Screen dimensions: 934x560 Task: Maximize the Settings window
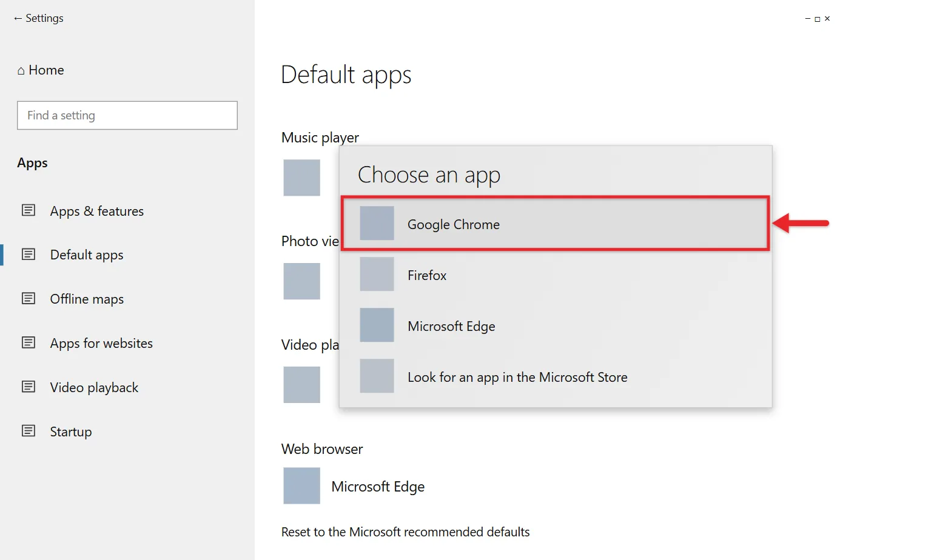point(818,19)
